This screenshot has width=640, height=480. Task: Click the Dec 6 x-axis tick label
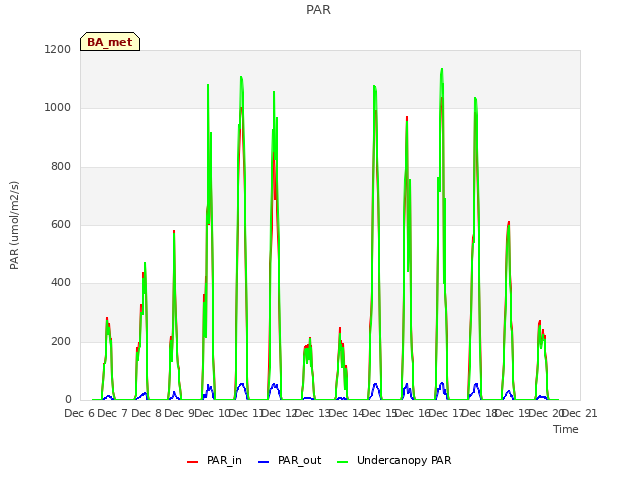[x=80, y=413]
